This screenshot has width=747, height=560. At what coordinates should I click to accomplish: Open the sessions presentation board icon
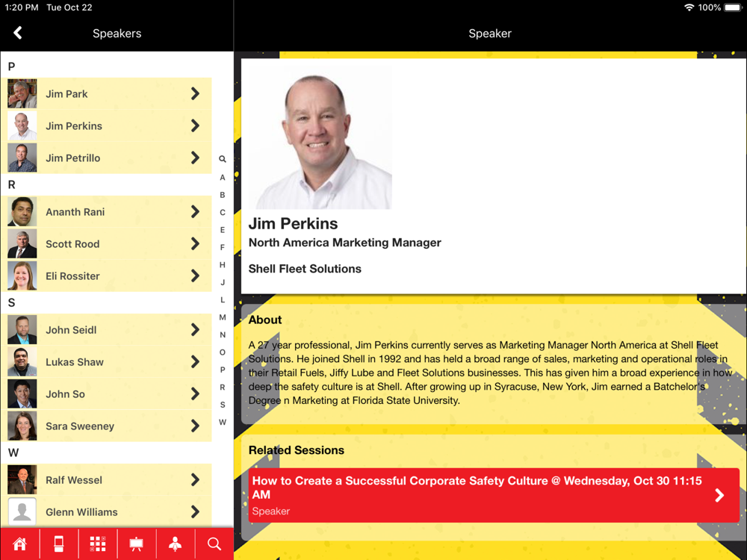[136, 544]
